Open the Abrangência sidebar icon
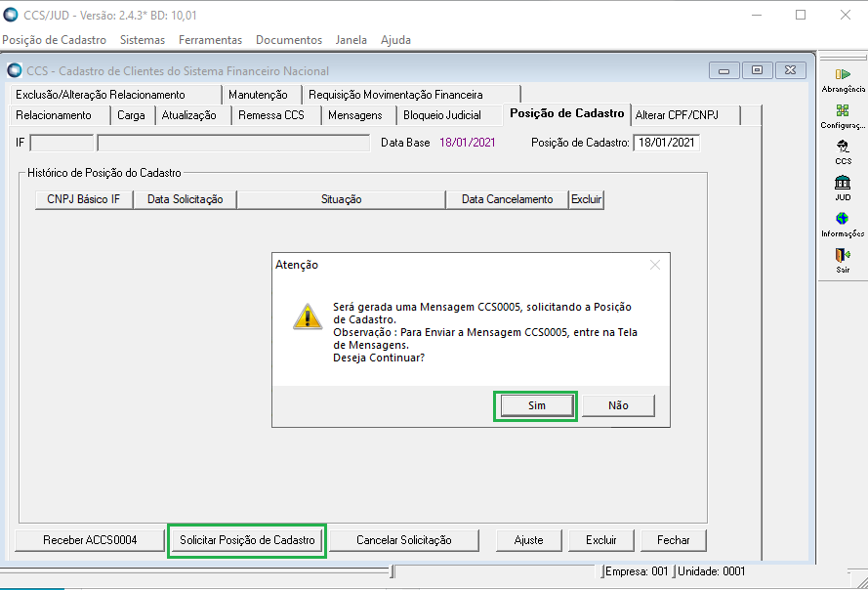 click(843, 80)
